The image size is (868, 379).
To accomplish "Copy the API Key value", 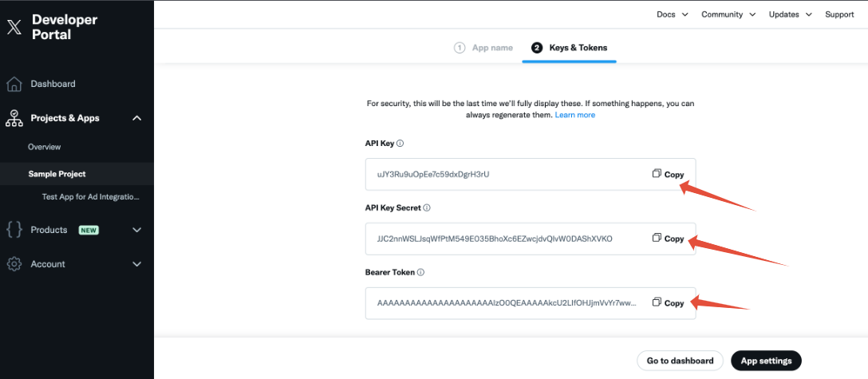I will (x=669, y=174).
